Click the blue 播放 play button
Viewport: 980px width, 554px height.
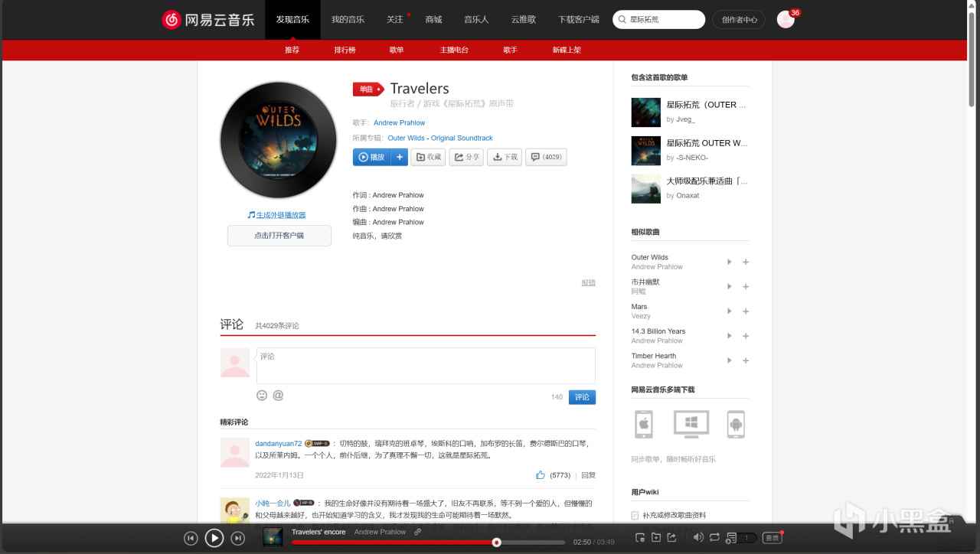point(372,157)
